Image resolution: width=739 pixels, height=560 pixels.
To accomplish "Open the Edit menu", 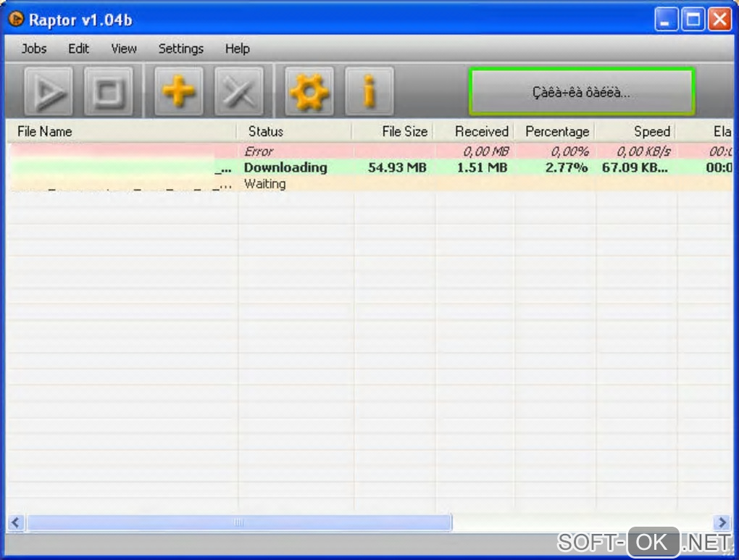I will tap(78, 49).
